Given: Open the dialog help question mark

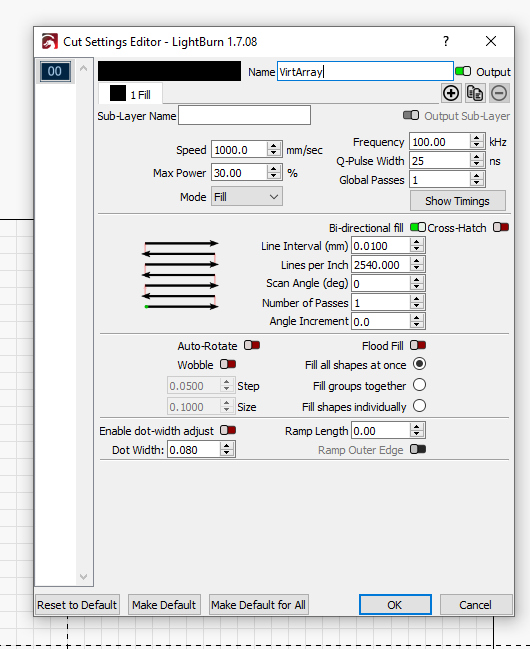Looking at the screenshot, I should coord(446,41).
